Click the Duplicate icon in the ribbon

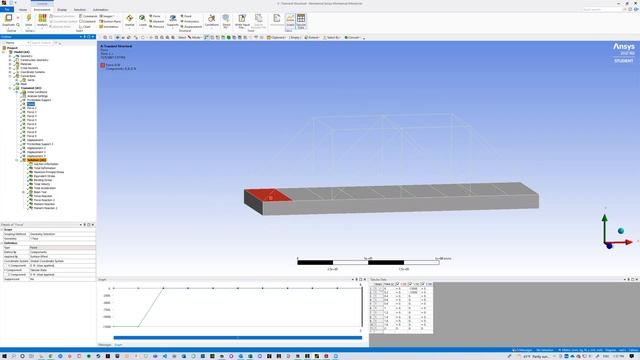[9, 18]
